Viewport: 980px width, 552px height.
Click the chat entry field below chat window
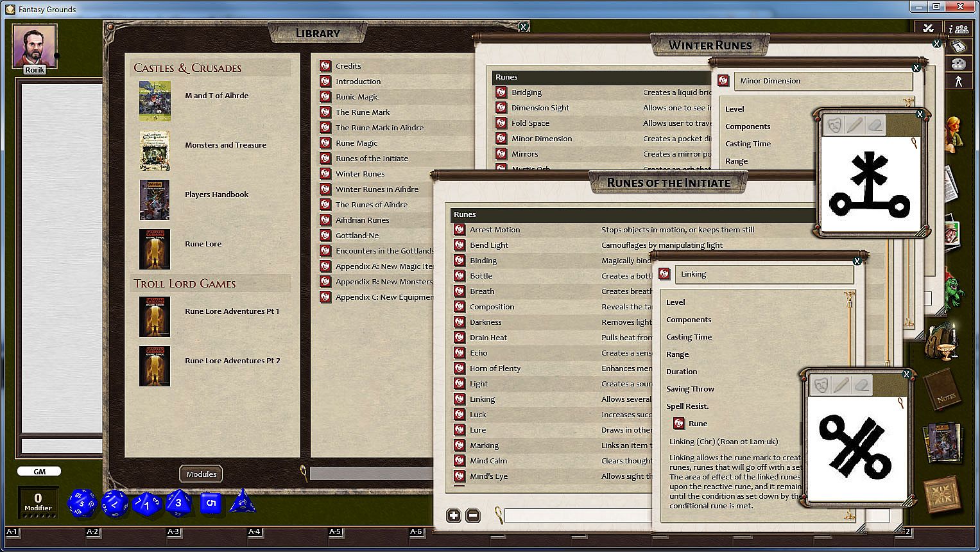[62, 446]
